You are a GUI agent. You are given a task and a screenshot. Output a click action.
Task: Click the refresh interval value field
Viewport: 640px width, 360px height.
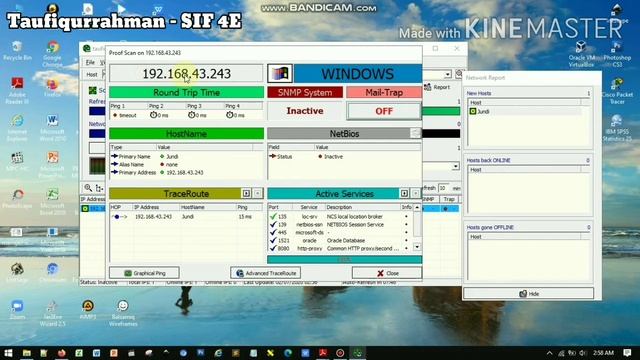[443, 188]
